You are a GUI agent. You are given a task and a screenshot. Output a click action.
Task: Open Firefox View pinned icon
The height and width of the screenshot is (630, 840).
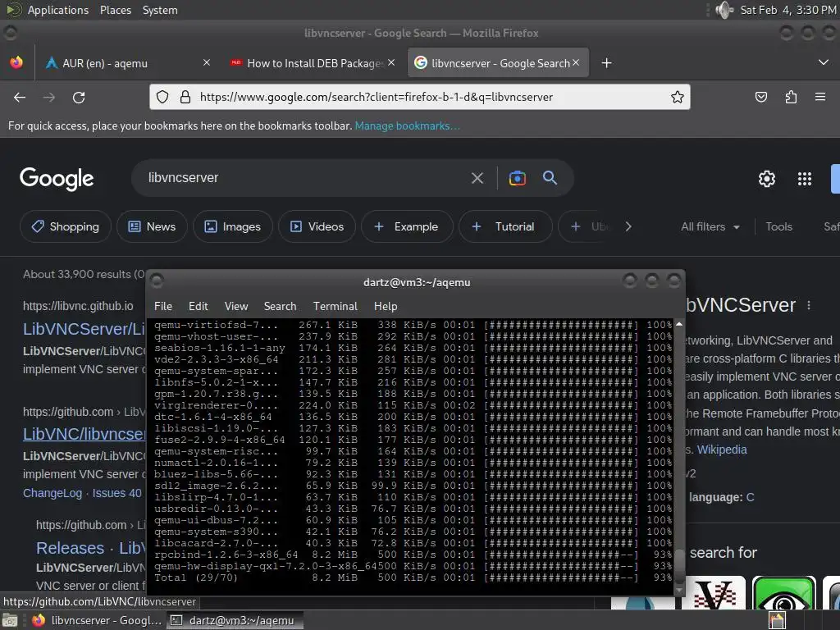(x=16, y=62)
